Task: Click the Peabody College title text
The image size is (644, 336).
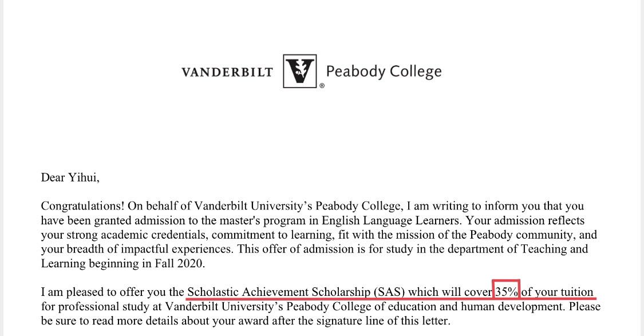Action: point(384,72)
